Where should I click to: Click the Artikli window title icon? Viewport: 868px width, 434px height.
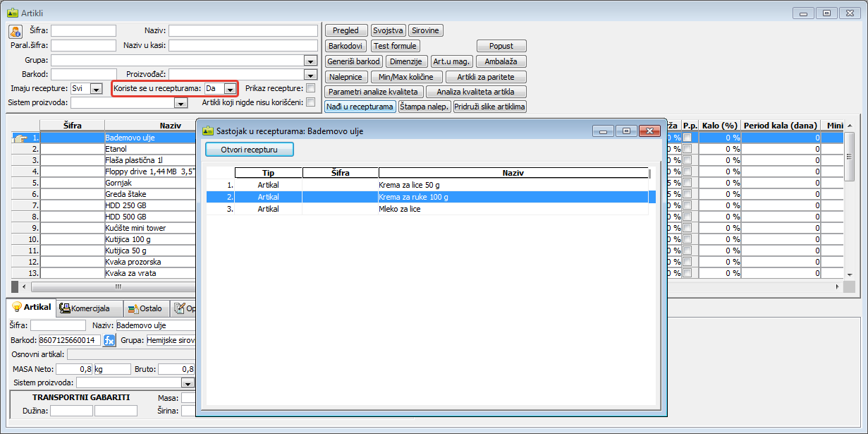coord(12,13)
